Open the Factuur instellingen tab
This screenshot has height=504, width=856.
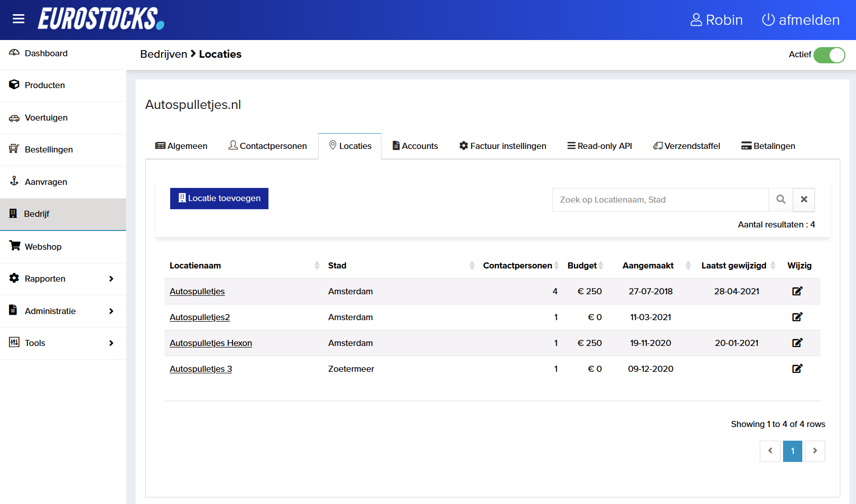(x=502, y=146)
